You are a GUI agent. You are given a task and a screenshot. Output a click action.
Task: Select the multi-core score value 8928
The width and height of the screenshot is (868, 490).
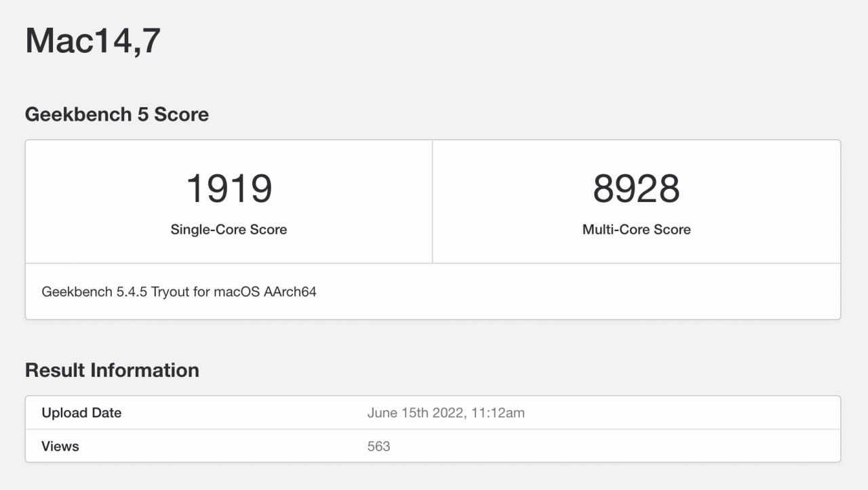pos(636,188)
